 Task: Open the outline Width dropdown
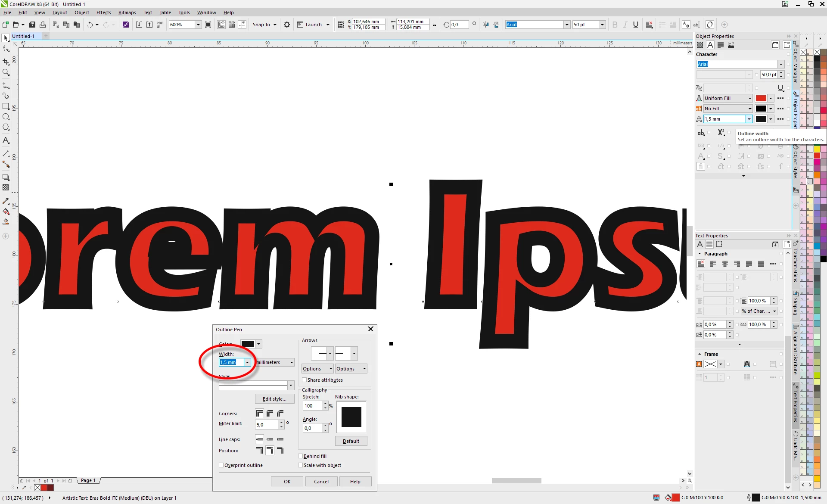[x=247, y=362]
